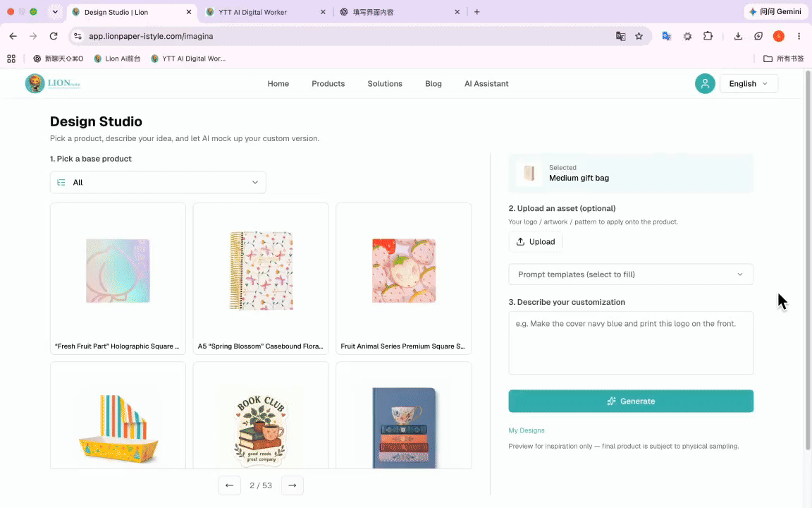Reload the current page
This screenshot has width=812, height=508.
pos(54,36)
